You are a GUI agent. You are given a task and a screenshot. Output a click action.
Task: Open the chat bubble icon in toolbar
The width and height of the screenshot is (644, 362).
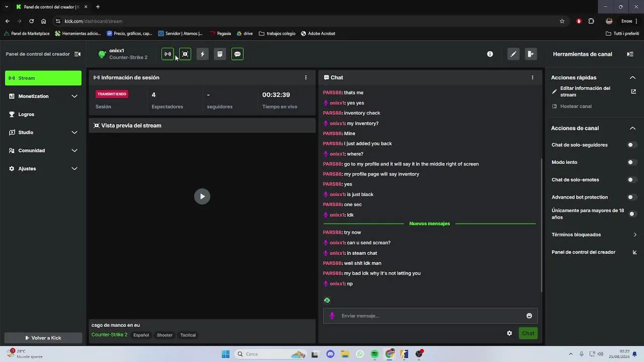(x=237, y=54)
